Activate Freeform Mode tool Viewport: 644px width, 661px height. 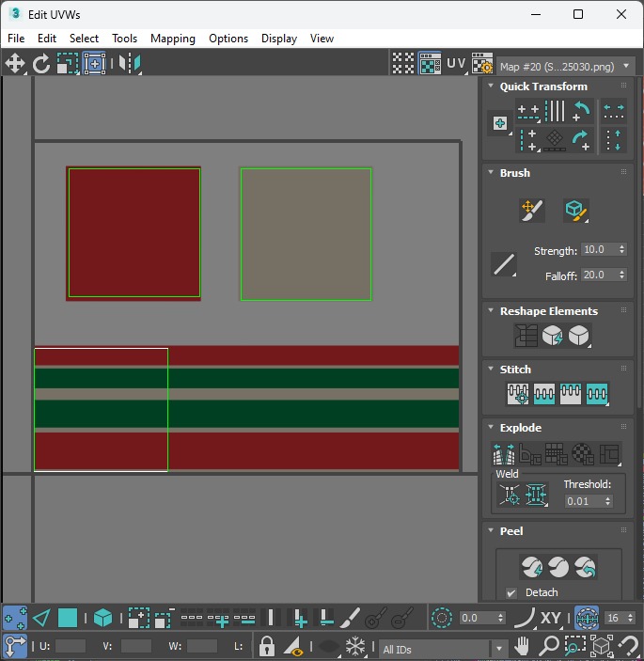[94, 64]
